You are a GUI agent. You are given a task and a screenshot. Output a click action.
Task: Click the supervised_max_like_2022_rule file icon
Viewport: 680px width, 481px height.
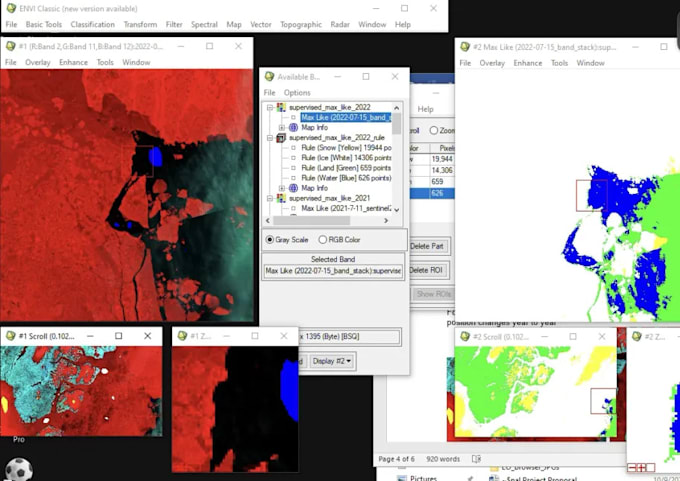click(281, 137)
